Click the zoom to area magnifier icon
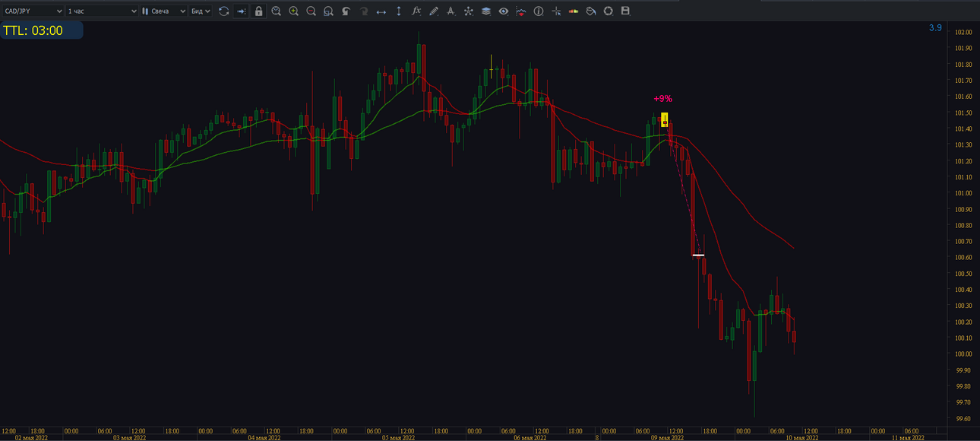Screen dimensions: 980x441 coord(328,11)
